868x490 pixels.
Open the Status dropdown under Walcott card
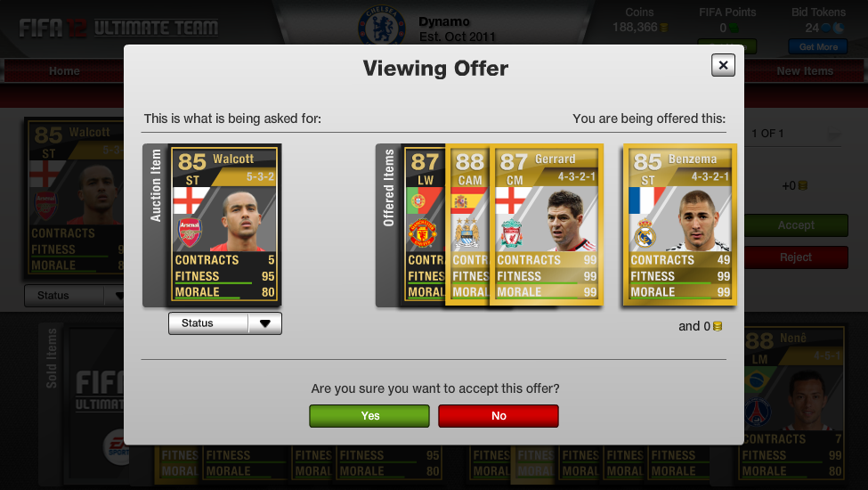pyautogui.click(x=224, y=323)
